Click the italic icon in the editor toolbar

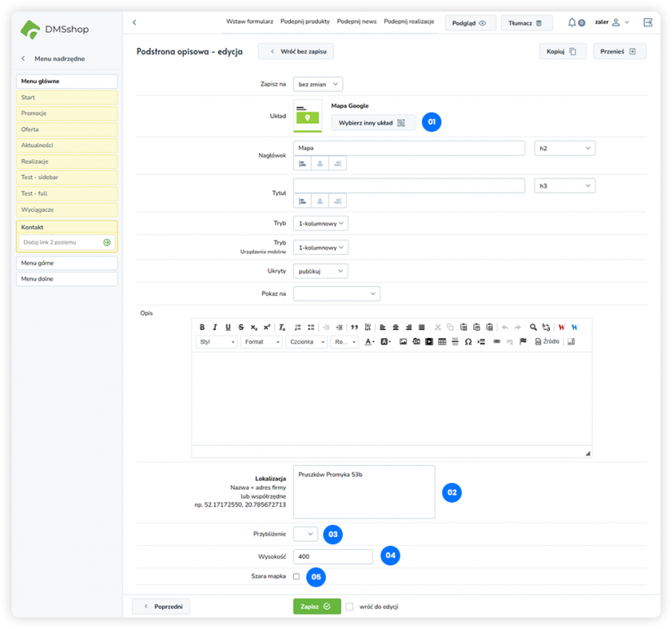click(x=215, y=327)
